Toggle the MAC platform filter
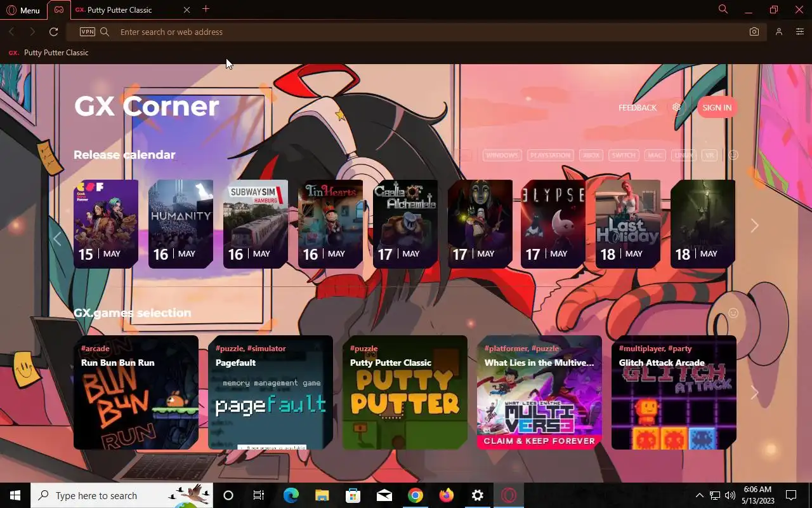Viewport: 812px width, 508px height. click(655, 155)
